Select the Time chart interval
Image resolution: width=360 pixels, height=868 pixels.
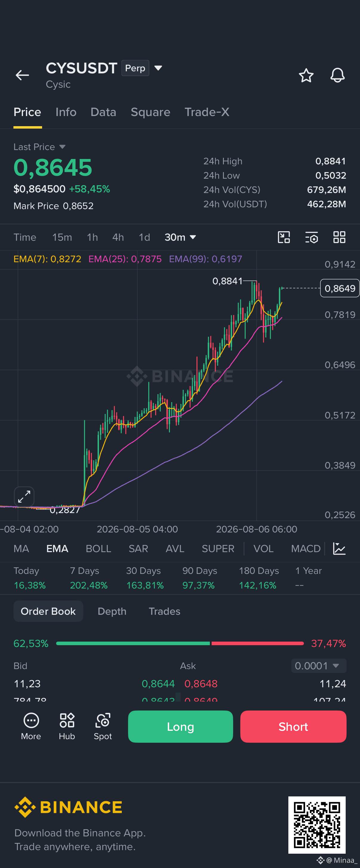click(25, 237)
